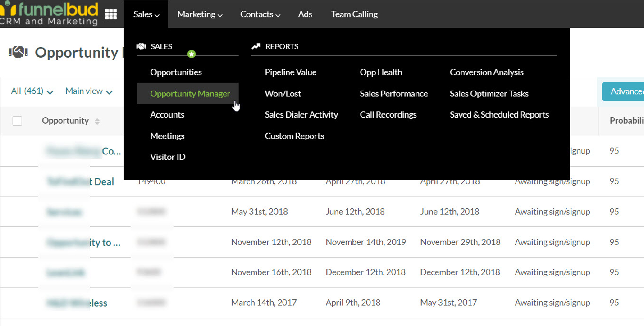Click the date March 26th, 2018
This screenshot has width=644, height=326.
tap(264, 181)
